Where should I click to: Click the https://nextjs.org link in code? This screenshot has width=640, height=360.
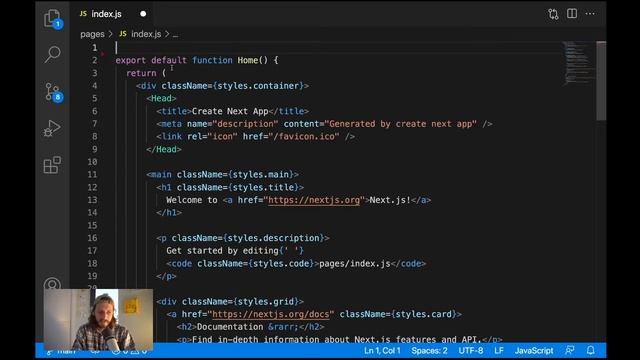(x=314, y=200)
